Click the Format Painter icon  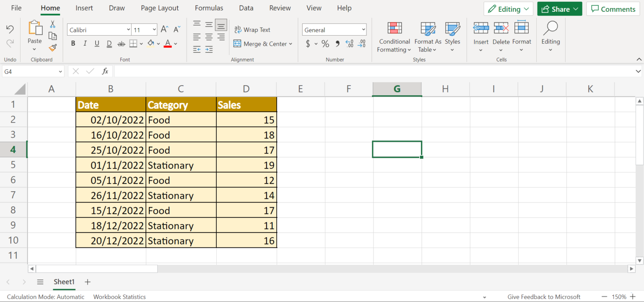coord(52,48)
